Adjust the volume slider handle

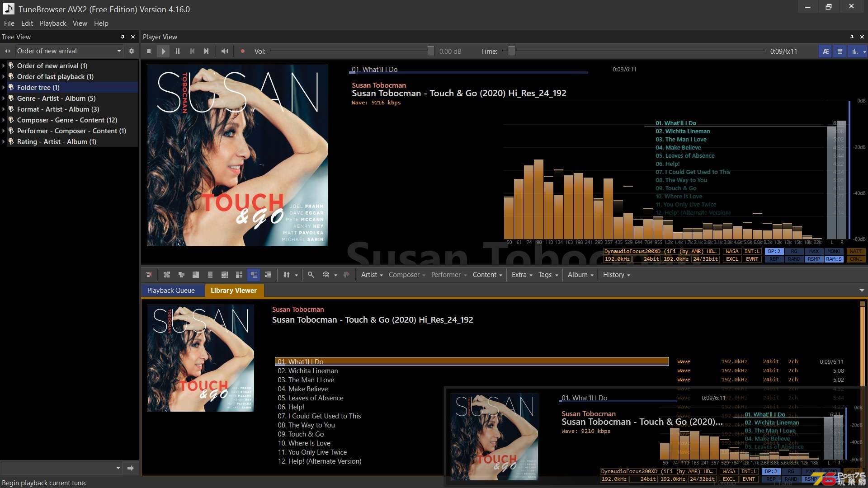[x=431, y=51]
